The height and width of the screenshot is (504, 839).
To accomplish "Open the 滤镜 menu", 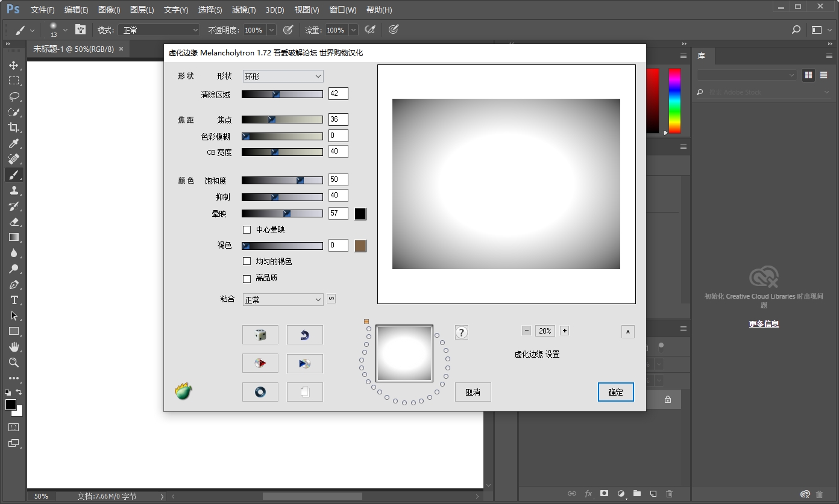I will click(243, 10).
